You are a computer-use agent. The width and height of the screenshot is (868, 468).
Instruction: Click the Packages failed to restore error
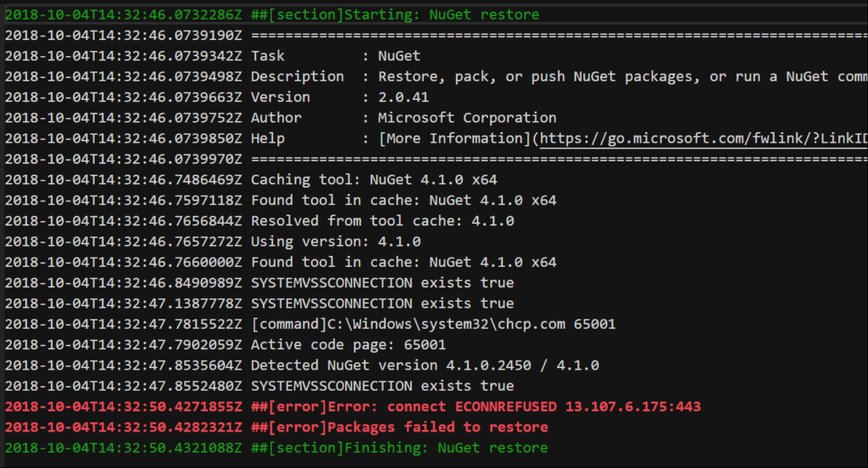coord(276,427)
